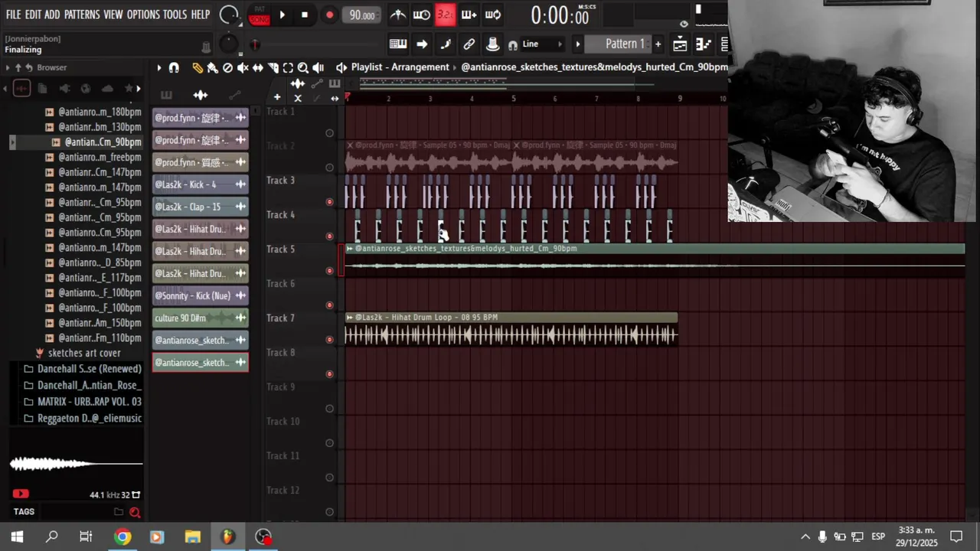Open the FILE menu
Image resolution: width=980 pixels, height=551 pixels.
[x=13, y=15]
